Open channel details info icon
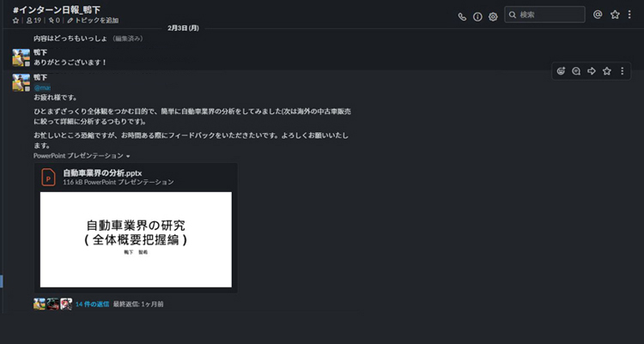Viewport: 644px width, 344px height. [477, 17]
